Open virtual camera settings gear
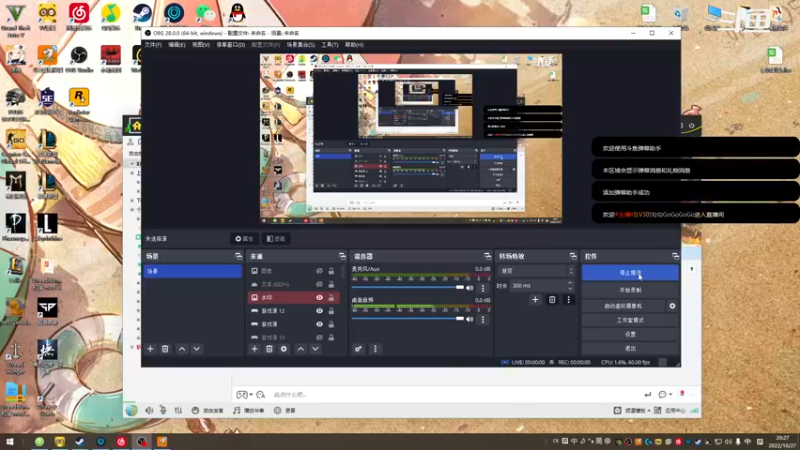Image resolution: width=800 pixels, height=450 pixels. 672,306
